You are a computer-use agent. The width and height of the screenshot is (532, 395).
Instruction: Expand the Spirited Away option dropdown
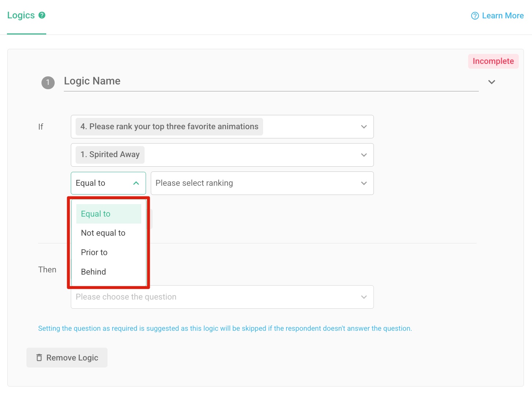[364, 155]
